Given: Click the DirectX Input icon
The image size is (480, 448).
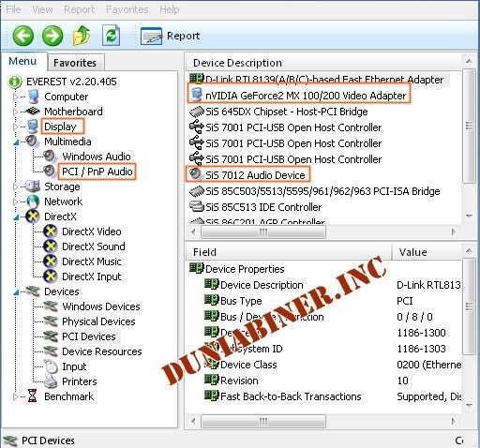Looking at the screenshot, I should coord(51,276).
